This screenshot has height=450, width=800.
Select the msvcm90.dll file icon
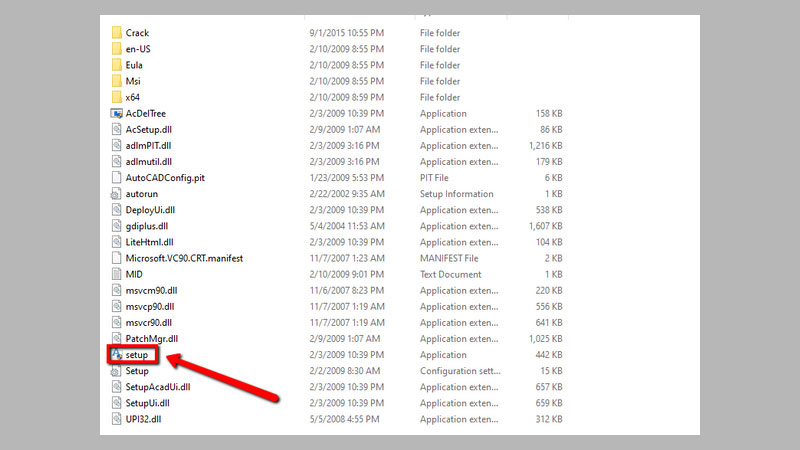click(116, 290)
